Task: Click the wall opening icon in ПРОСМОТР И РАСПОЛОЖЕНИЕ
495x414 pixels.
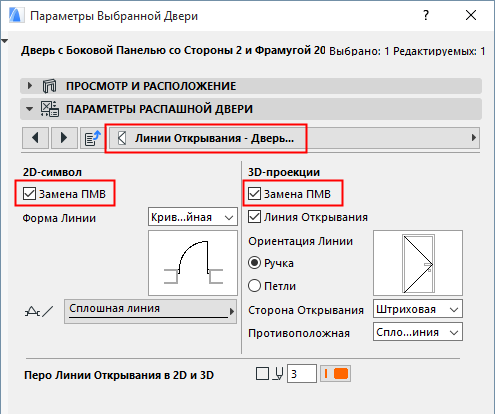Action: pos(49,86)
